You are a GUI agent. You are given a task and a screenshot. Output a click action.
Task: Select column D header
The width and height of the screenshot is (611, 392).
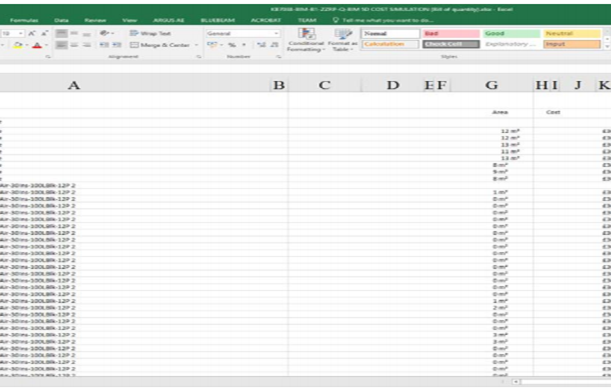point(393,85)
